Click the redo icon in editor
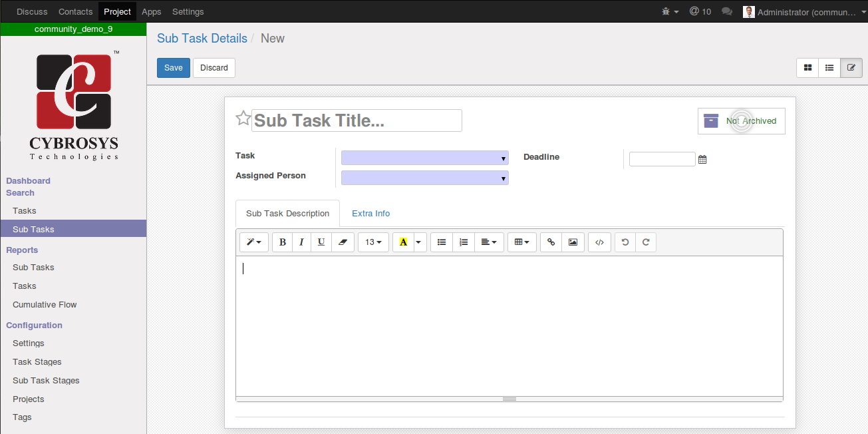This screenshot has height=434, width=868. [645, 242]
